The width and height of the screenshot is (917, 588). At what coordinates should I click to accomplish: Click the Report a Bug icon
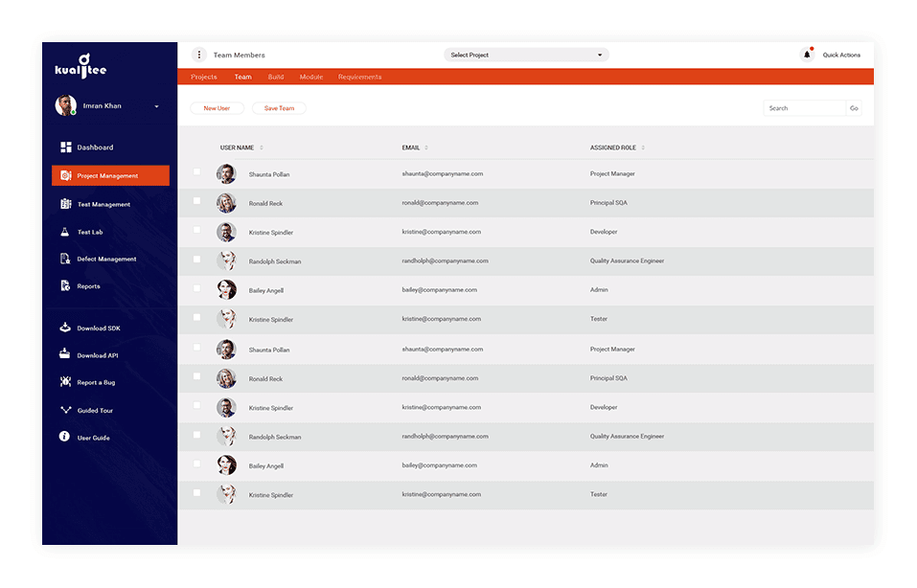(65, 382)
